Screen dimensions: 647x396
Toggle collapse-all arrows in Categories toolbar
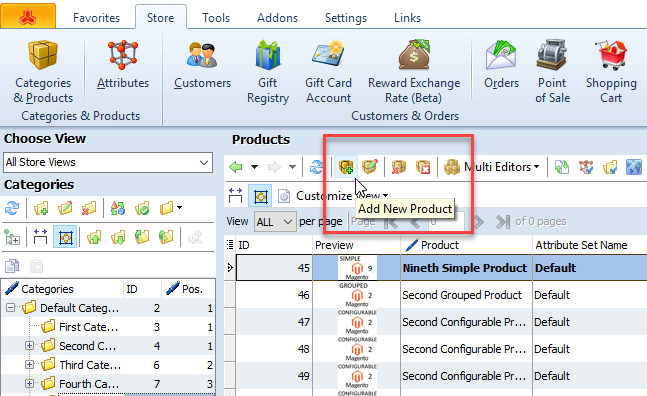(x=40, y=237)
